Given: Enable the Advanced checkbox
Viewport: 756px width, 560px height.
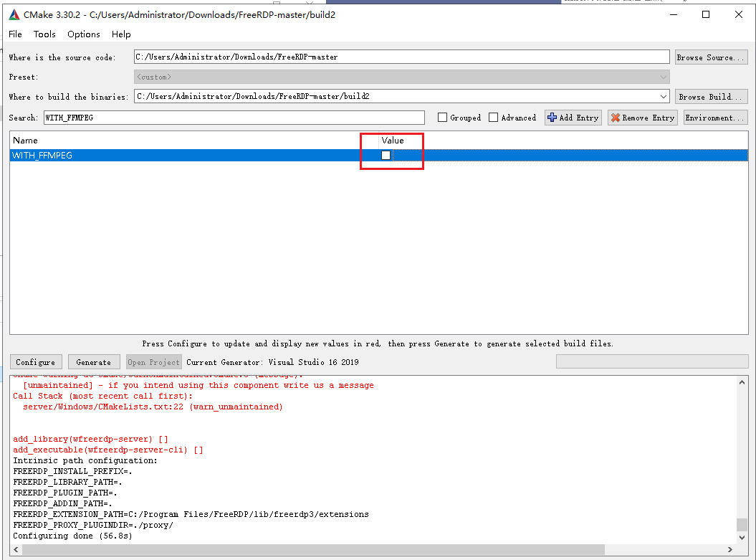Looking at the screenshot, I should coord(493,117).
